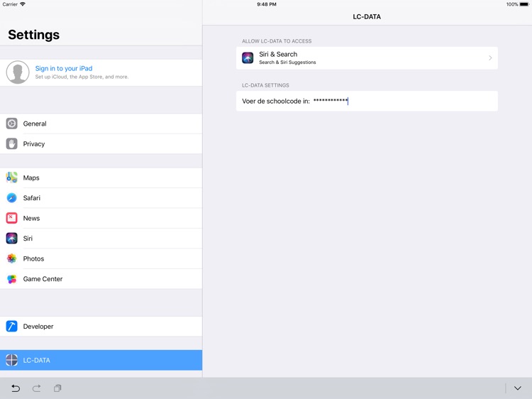532x399 pixels.
Task: Click the News app icon
Action: tap(11, 218)
